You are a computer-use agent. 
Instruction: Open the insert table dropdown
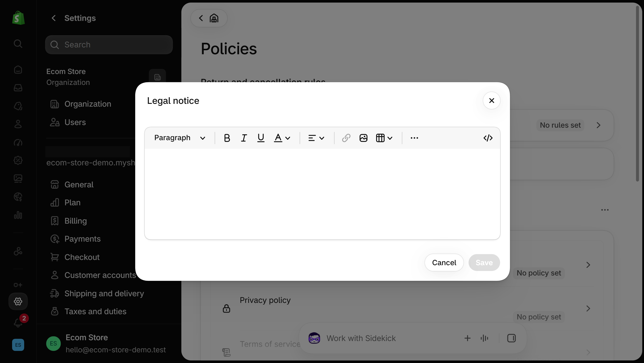384,138
